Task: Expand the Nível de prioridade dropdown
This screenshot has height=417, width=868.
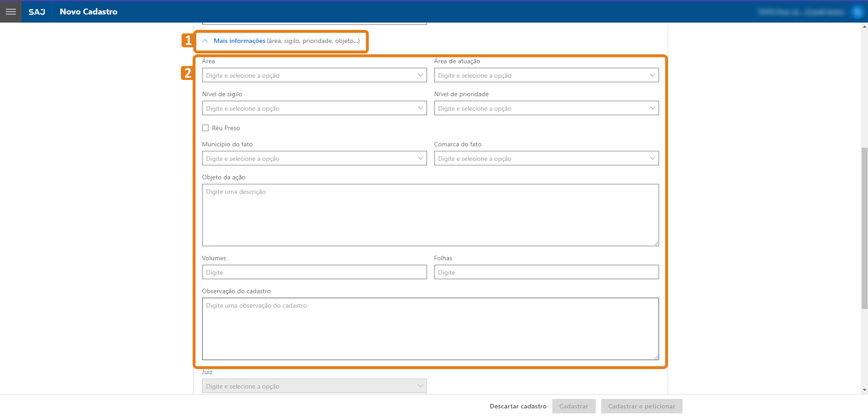Action: point(546,108)
